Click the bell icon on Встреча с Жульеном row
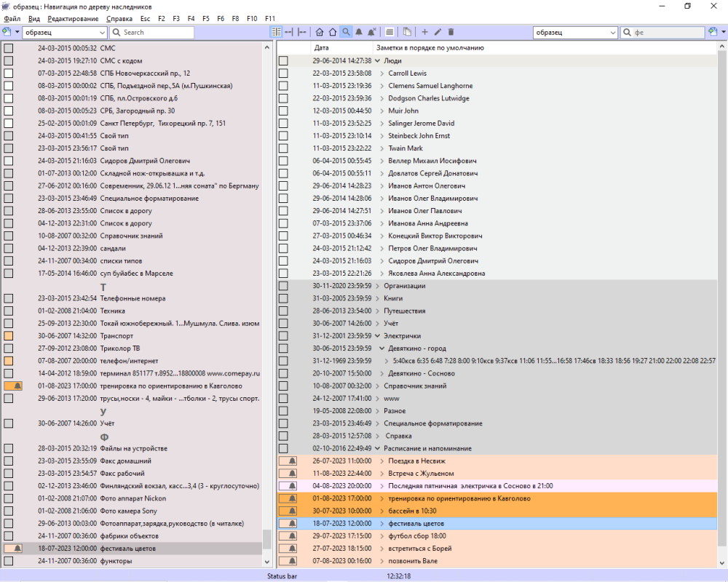This screenshot has width=728, height=582. 288,474
